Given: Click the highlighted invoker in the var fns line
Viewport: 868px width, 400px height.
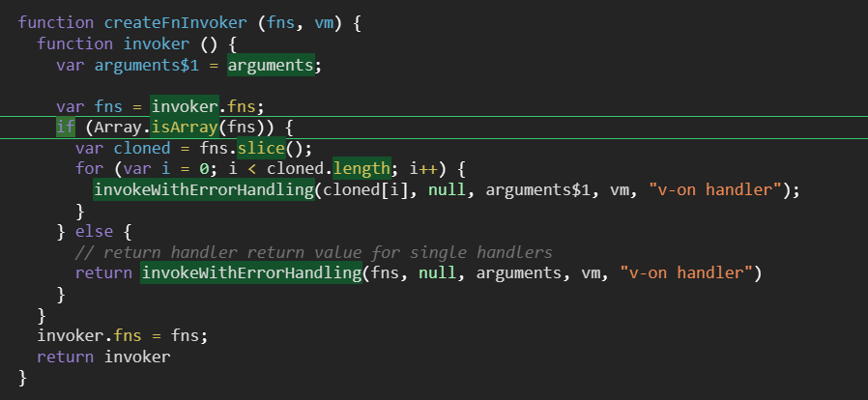Looking at the screenshot, I should (185, 106).
